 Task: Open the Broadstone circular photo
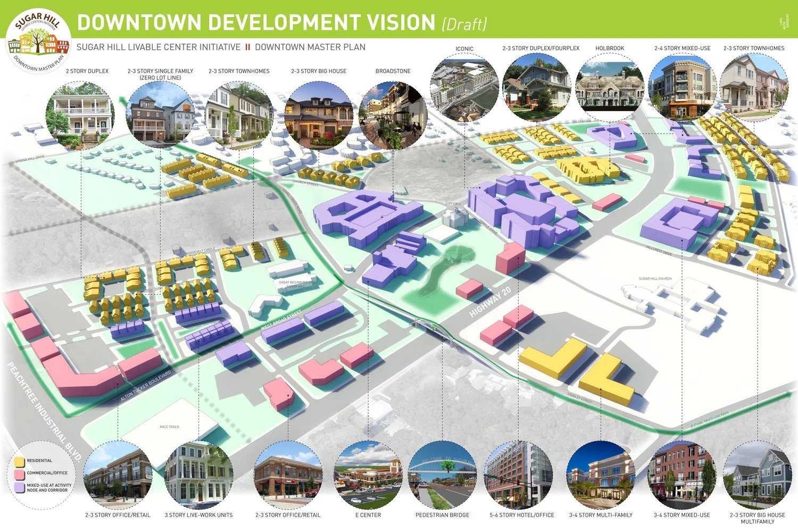point(393,114)
